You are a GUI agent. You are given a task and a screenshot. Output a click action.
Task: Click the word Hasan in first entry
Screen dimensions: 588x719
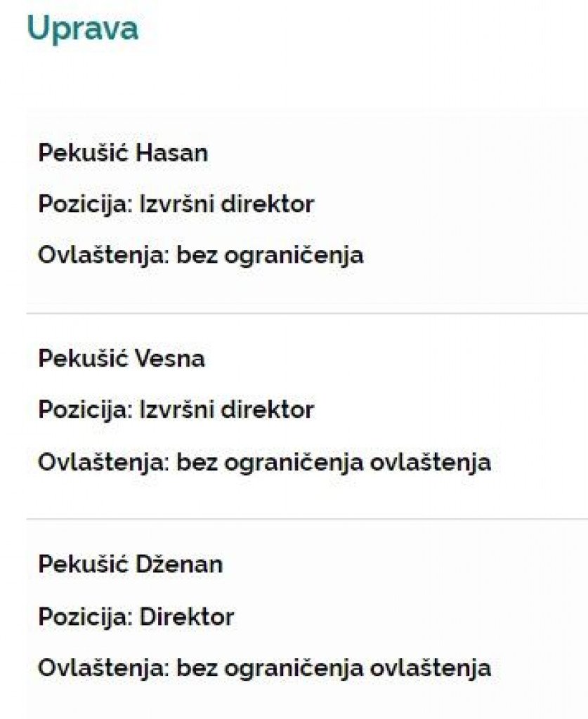(172, 153)
